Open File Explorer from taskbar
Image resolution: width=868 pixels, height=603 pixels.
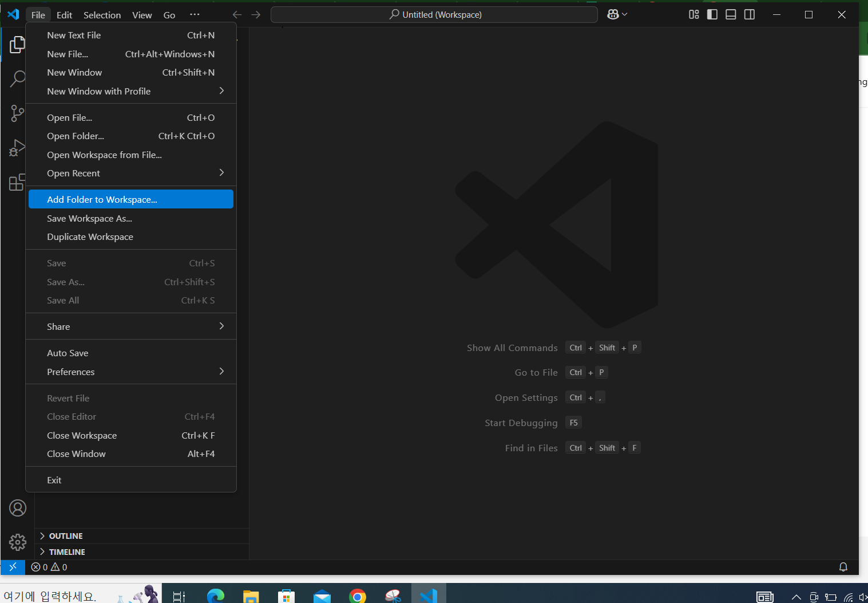[251, 596]
